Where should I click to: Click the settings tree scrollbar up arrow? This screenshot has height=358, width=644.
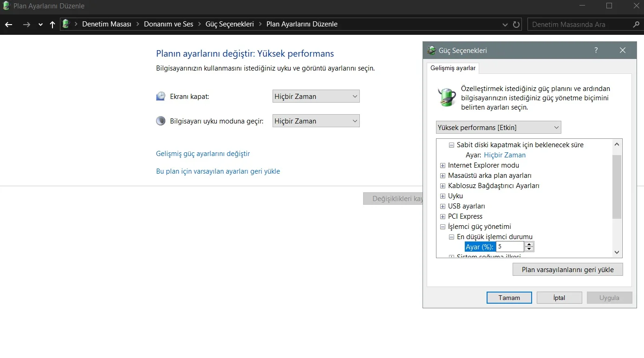coord(617,144)
